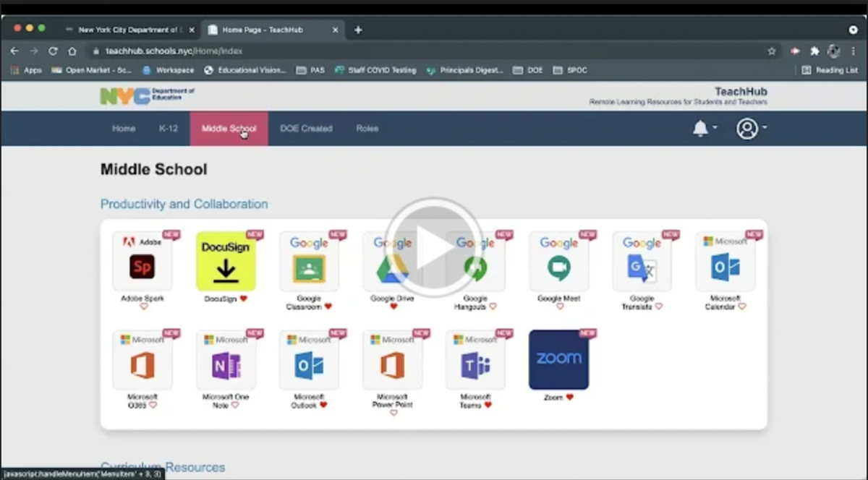Toggle favorite heart for Microsoft Calendar
The width and height of the screenshot is (868, 480).
[742, 307]
